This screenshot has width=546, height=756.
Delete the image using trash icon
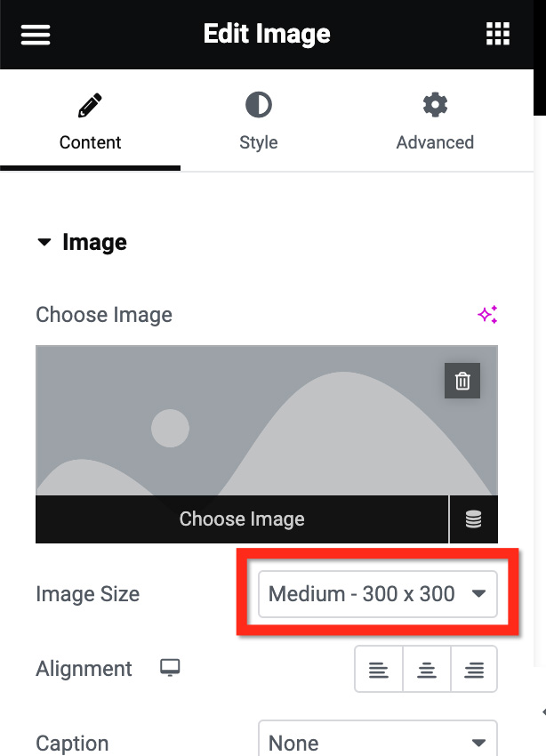coord(462,381)
